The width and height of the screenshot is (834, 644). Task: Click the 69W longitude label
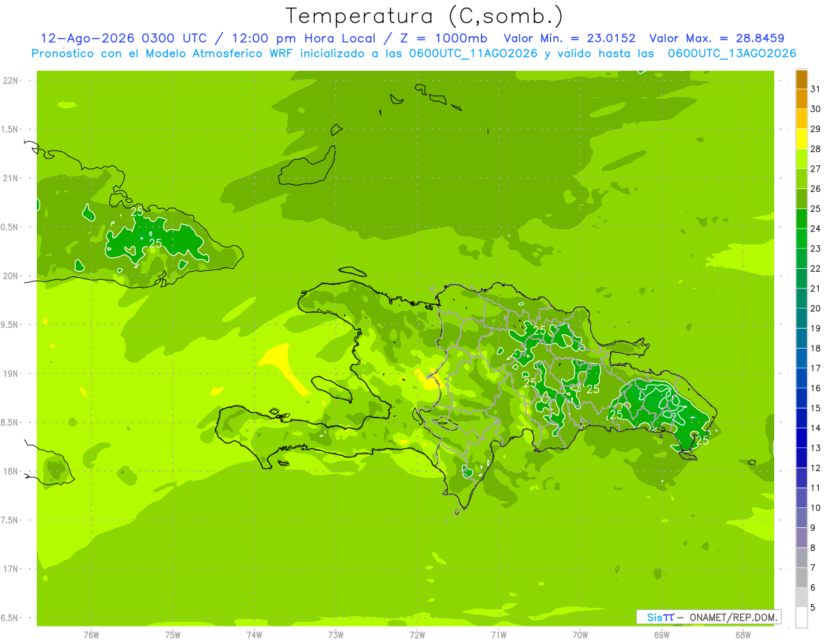tap(662, 635)
